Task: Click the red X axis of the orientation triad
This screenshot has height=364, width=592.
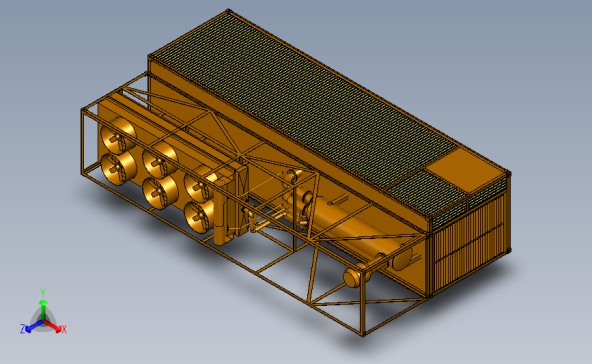Action: [54, 326]
